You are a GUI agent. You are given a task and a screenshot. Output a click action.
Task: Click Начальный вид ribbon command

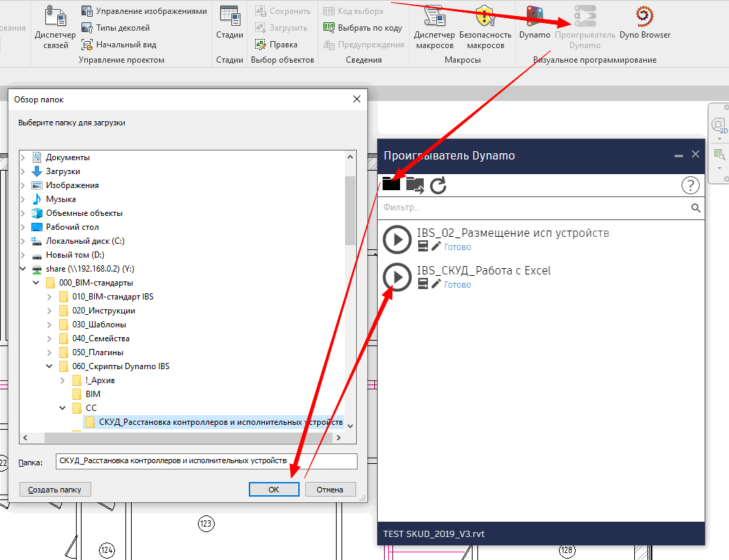click(118, 45)
